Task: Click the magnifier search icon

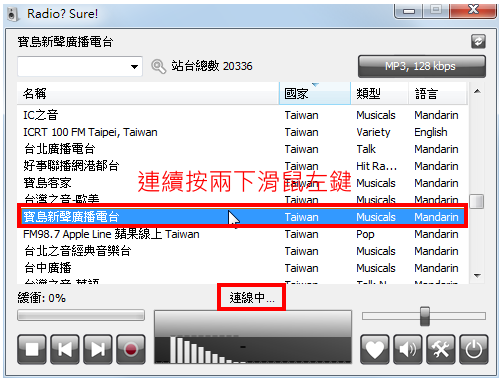Action: [x=158, y=66]
